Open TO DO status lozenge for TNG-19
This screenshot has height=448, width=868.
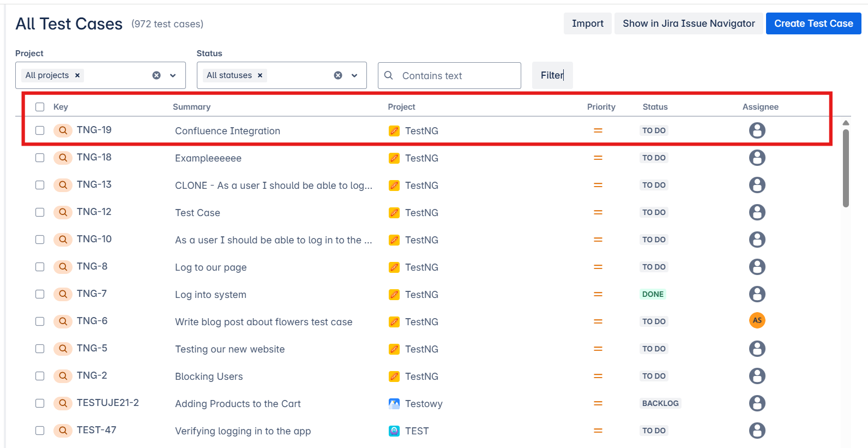pyautogui.click(x=654, y=130)
